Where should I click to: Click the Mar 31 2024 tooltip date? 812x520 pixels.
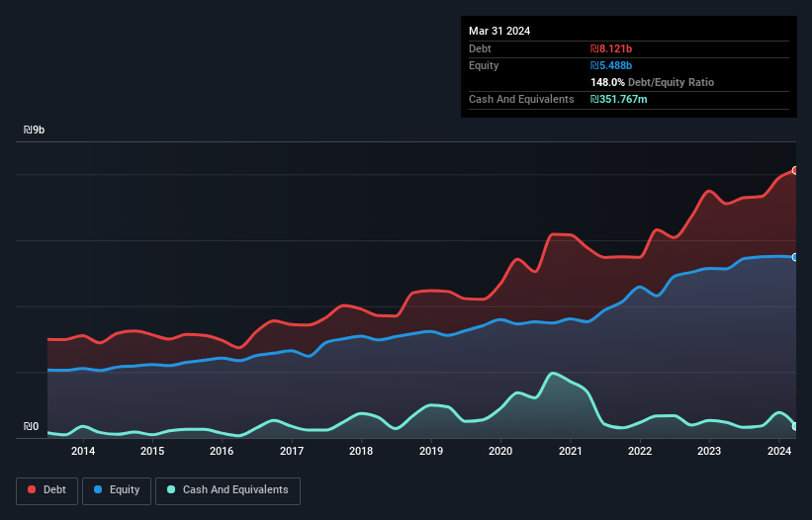[499, 31]
